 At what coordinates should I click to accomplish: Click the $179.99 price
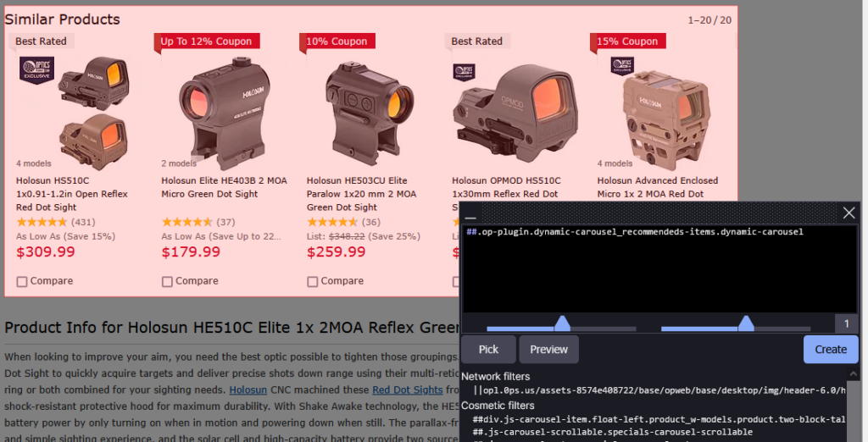click(191, 251)
